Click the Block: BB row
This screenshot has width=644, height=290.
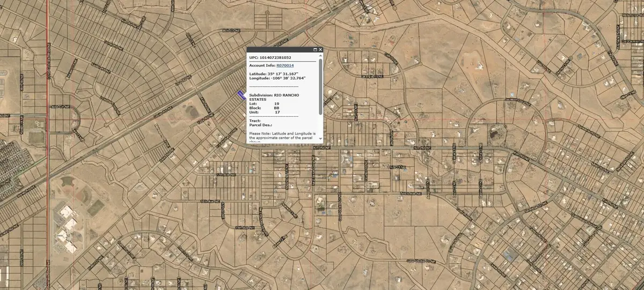[x=265, y=108]
